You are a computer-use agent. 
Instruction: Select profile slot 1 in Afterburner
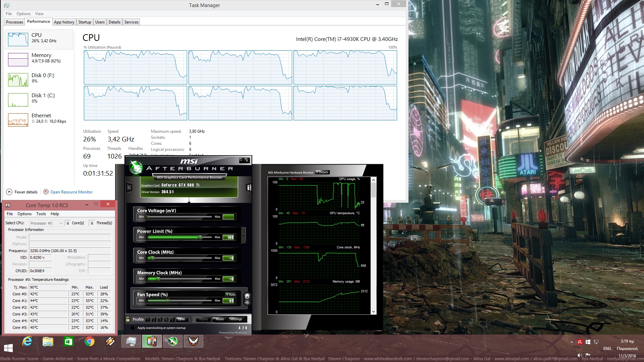pyautogui.click(x=148, y=319)
